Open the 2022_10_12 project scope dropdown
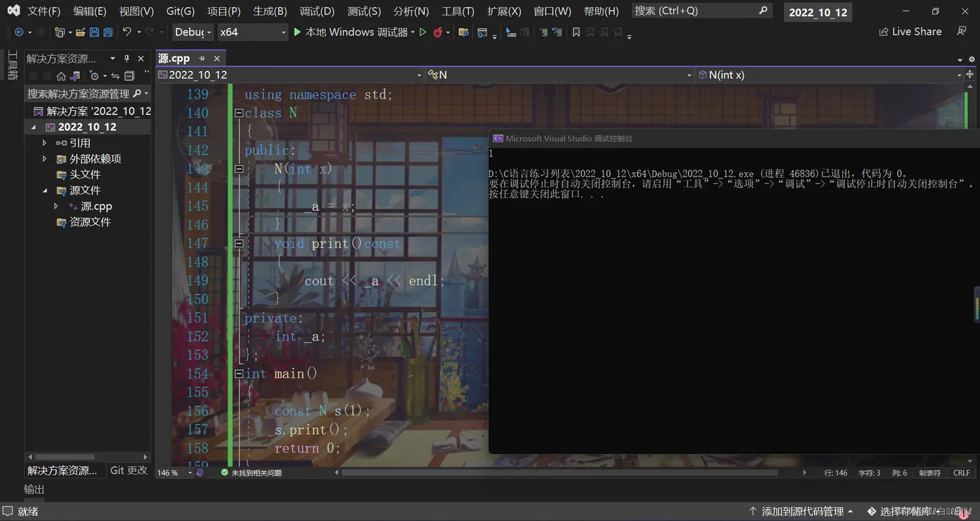 pyautogui.click(x=290, y=75)
